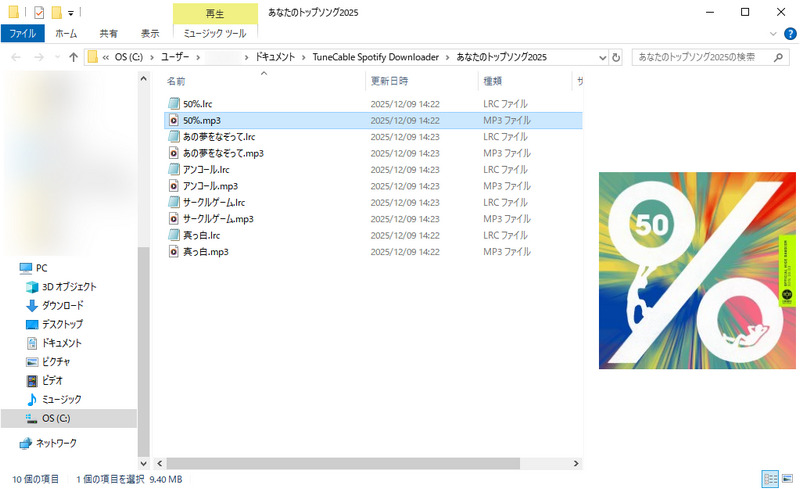Open help with the question mark icon
Image resolution: width=800 pixels, height=489 pixels.
point(790,34)
